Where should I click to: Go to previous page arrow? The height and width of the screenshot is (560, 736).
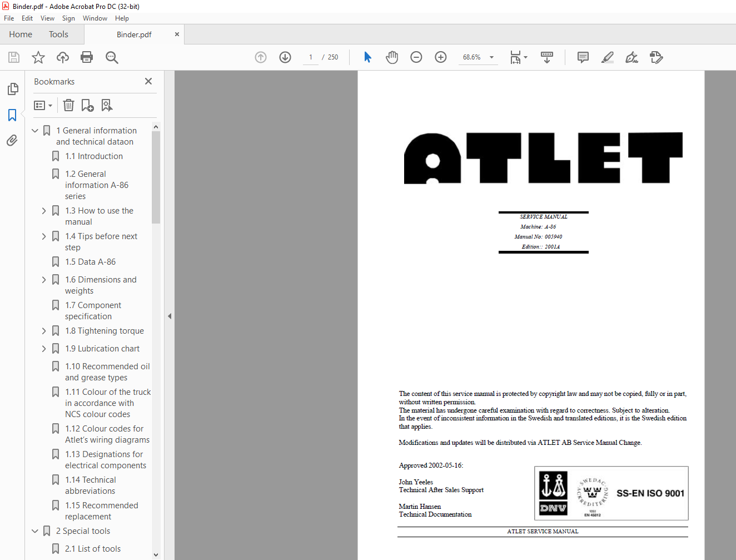pos(261,57)
